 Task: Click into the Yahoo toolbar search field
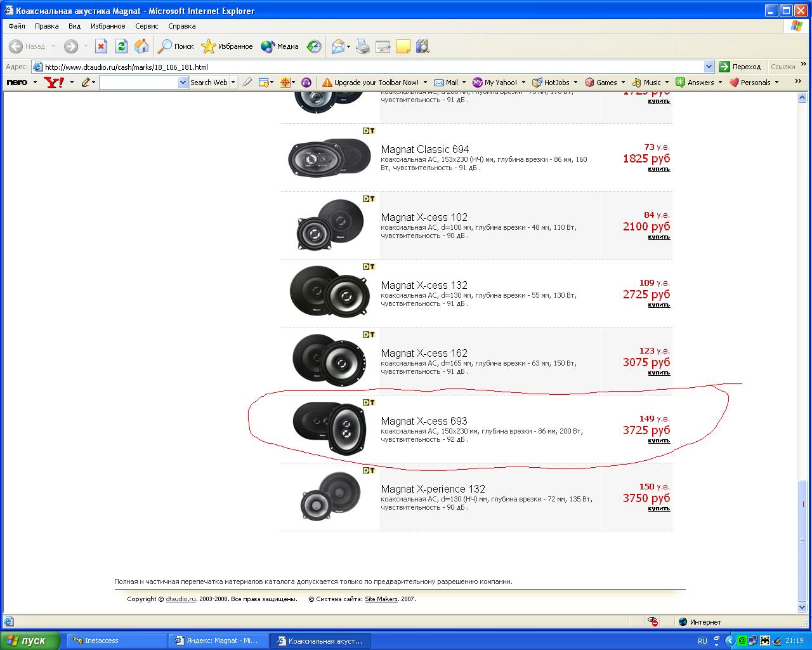click(x=139, y=83)
